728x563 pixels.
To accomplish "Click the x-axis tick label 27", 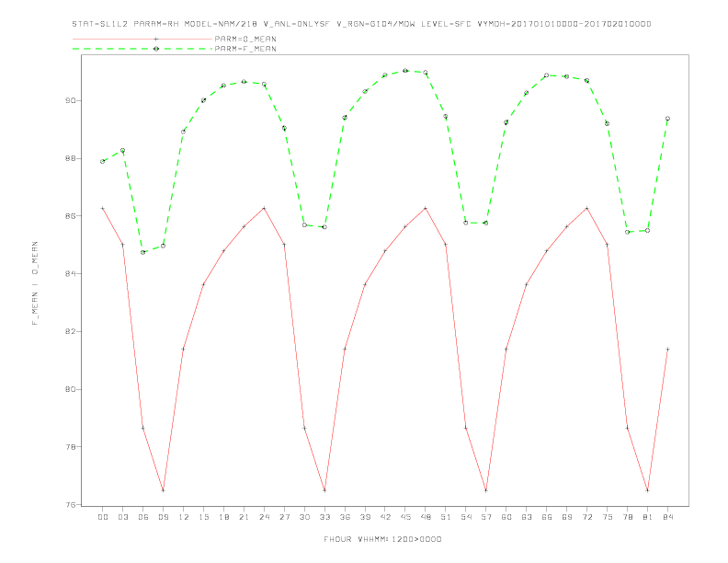I will tap(284, 517).
